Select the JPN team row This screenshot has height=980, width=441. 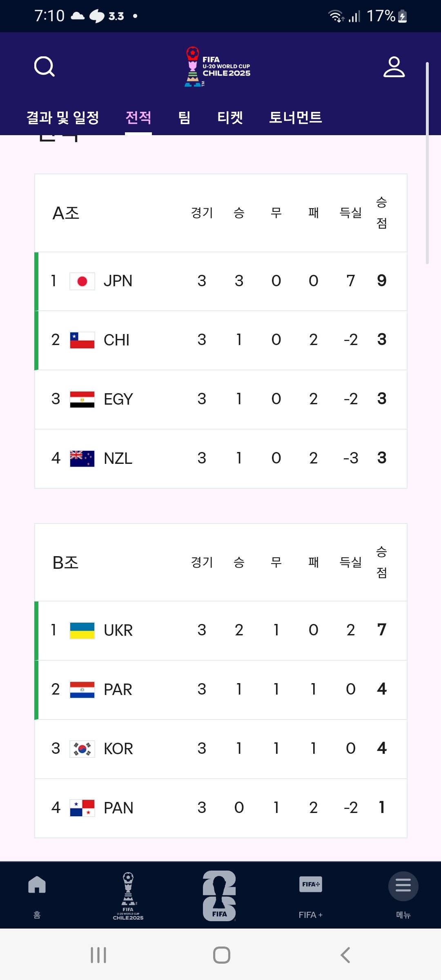221,281
